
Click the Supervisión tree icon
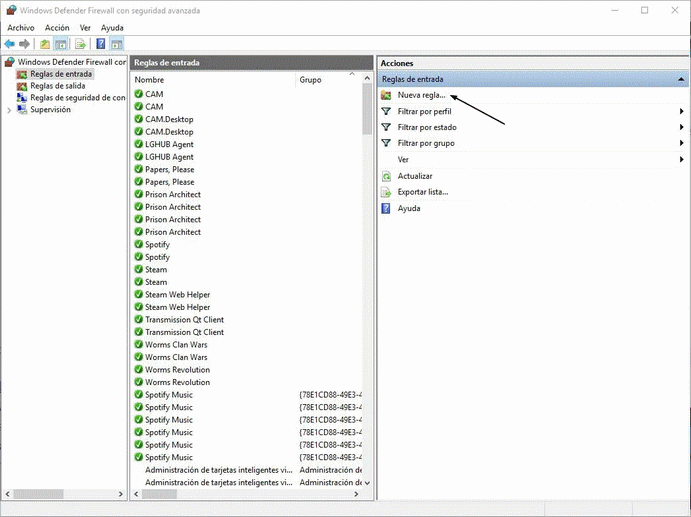click(22, 109)
